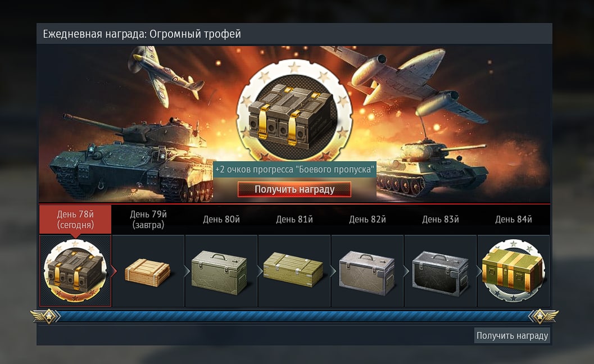Open the День 78й (сегодня) tab
Screen dimensions: 594x364
(75, 219)
